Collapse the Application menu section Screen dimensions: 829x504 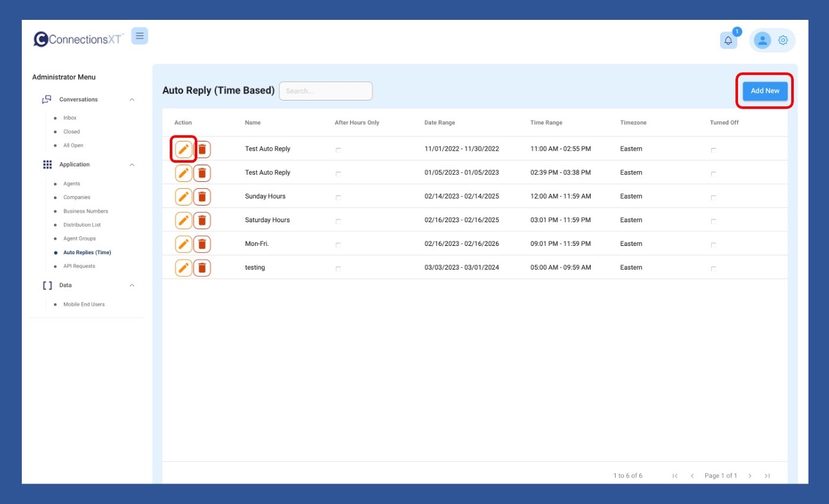pos(132,165)
